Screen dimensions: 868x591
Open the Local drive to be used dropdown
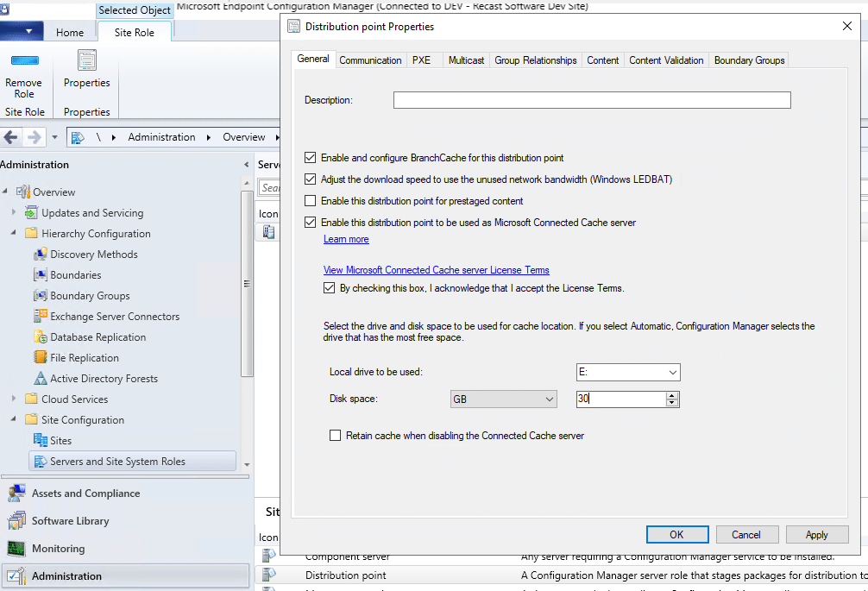click(x=672, y=373)
